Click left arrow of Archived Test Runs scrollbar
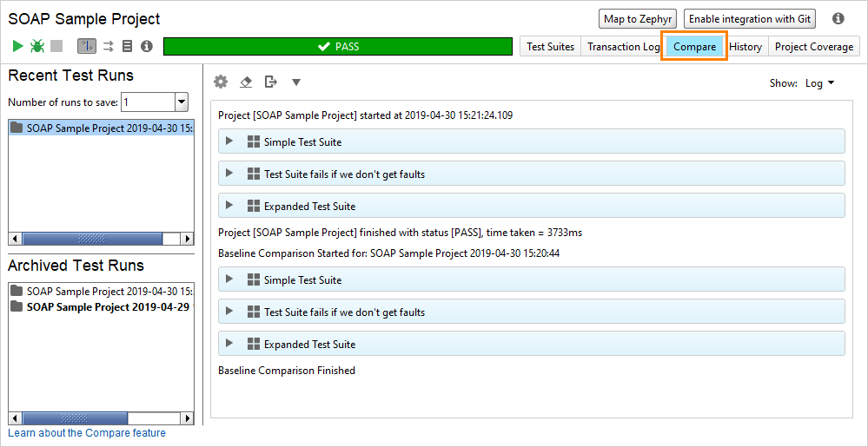The width and height of the screenshot is (868, 447). pyautogui.click(x=16, y=418)
